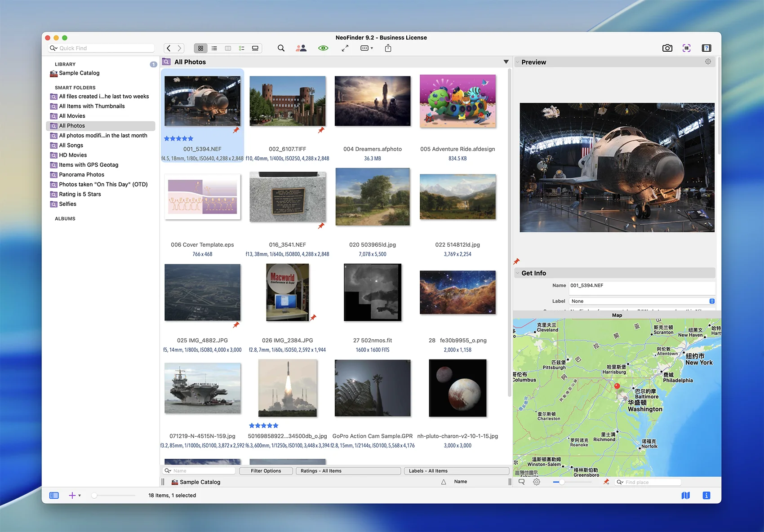Image resolution: width=764 pixels, height=532 pixels.
Task: Click the blue info inspector icon
Action: click(706, 495)
